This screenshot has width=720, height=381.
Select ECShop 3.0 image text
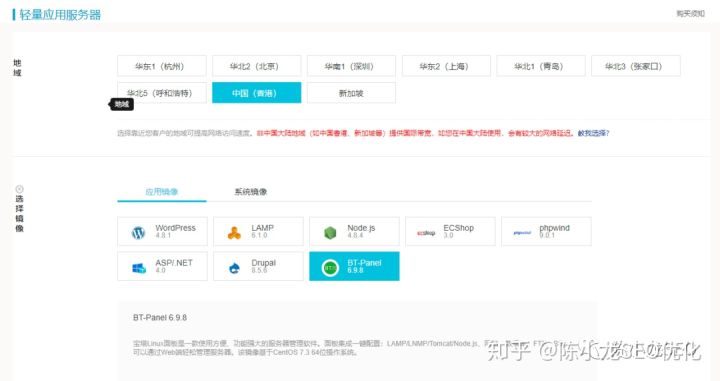(458, 231)
